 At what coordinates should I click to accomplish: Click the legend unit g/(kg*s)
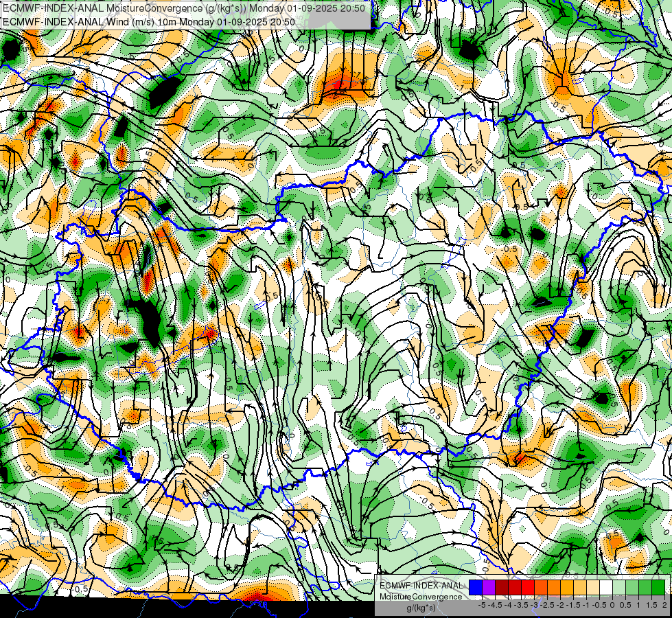[x=421, y=608]
